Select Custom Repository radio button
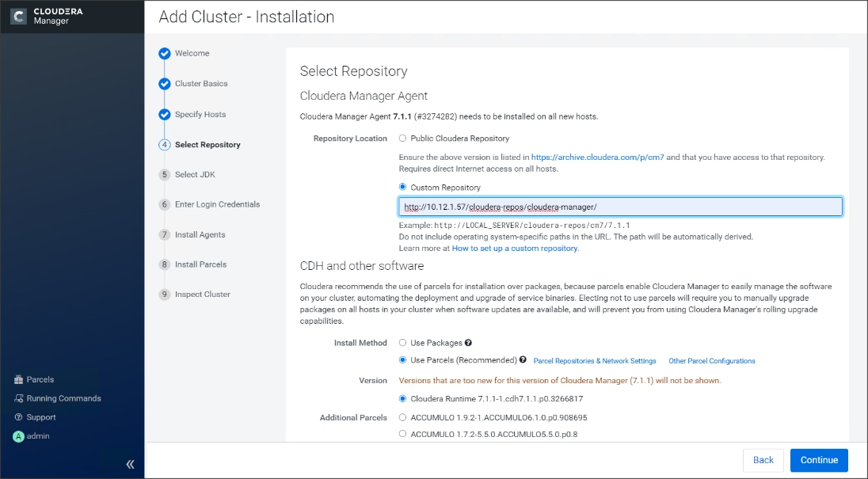Image resolution: width=868 pixels, height=479 pixels. [402, 187]
